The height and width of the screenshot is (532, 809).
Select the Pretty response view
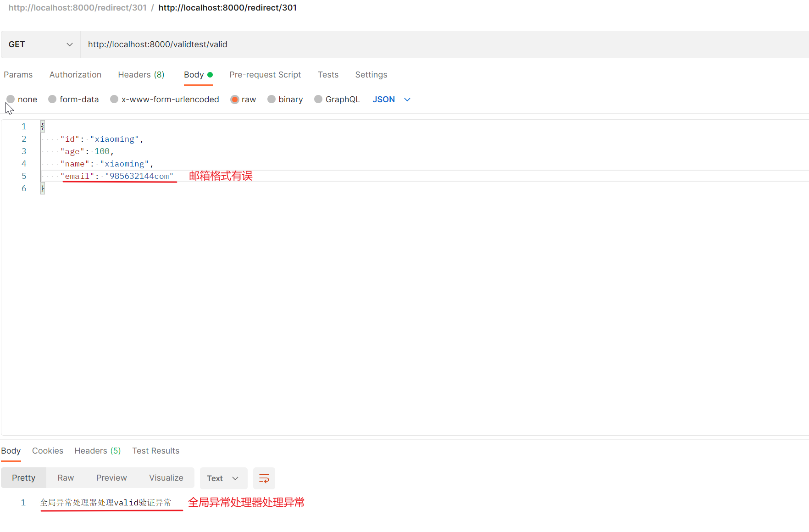pos(24,478)
